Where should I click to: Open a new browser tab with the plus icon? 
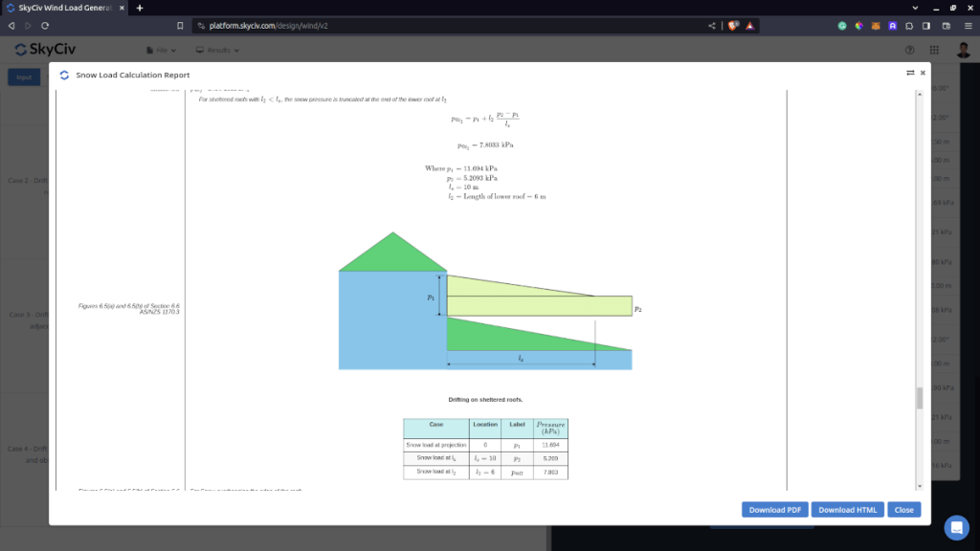[140, 7]
